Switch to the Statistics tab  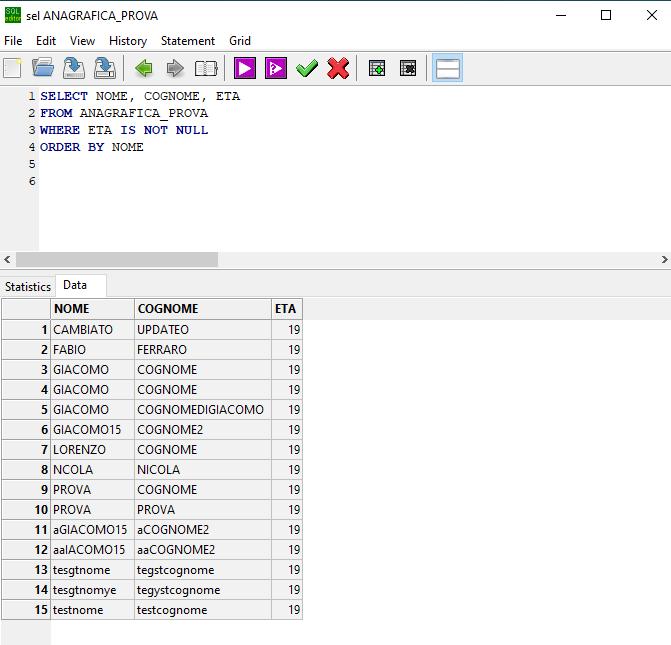28,286
